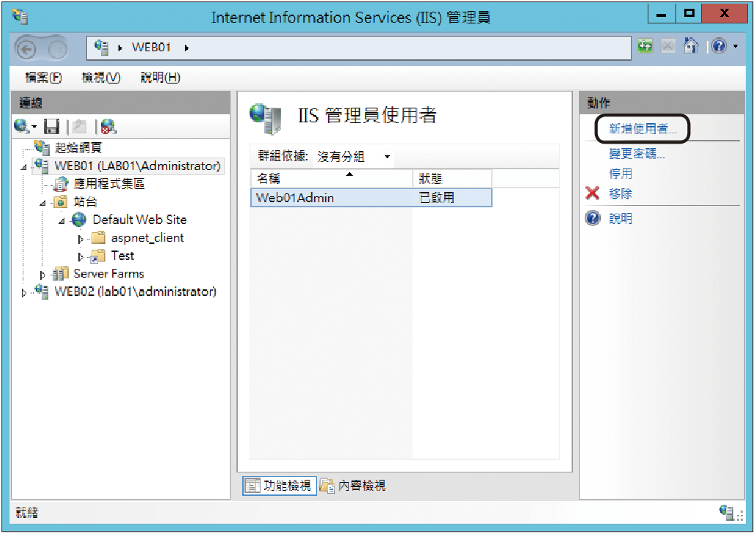Expand the aspnet_client folder
756x534 pixels.
[81, 239]
